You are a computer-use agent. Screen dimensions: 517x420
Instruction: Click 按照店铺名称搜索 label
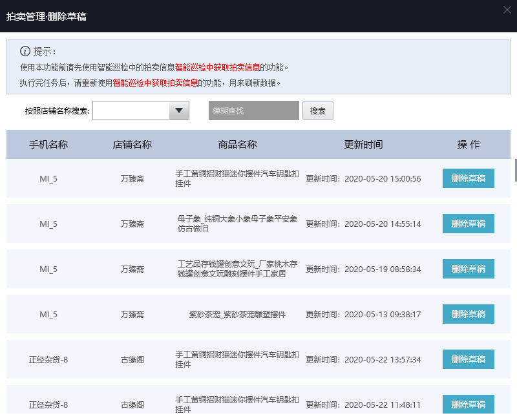(57, 110)
